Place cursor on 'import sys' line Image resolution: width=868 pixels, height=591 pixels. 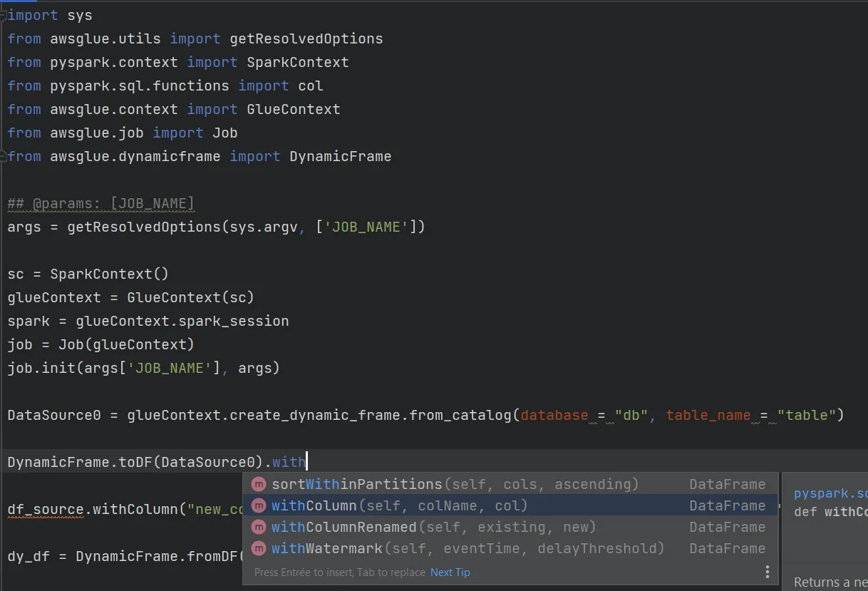click(50, 15)
